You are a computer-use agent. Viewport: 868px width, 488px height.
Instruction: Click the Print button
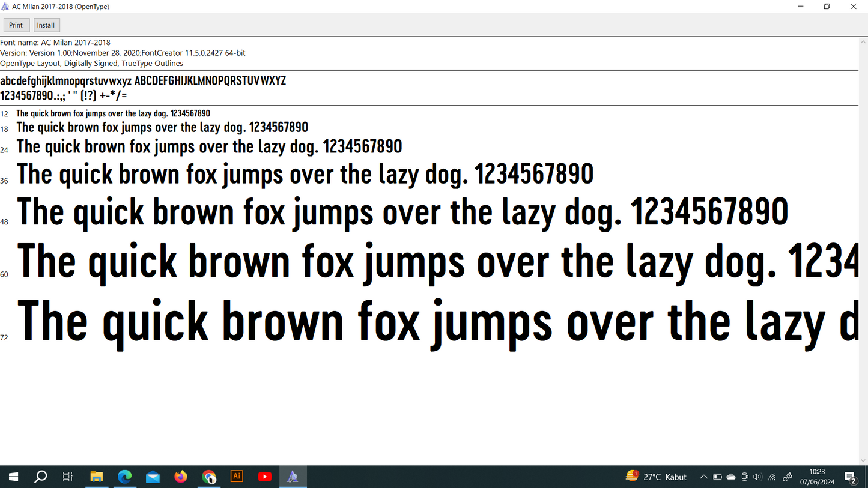[16, 25]
